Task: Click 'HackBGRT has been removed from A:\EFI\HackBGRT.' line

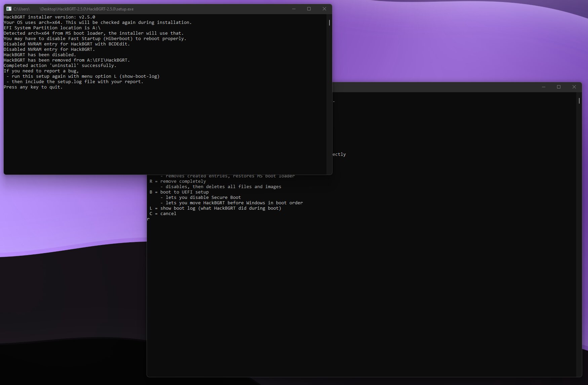Action: 67,60
